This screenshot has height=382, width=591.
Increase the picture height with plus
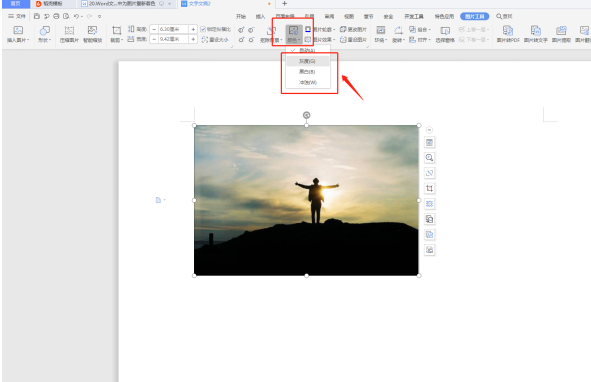click(x=193, y=29)
